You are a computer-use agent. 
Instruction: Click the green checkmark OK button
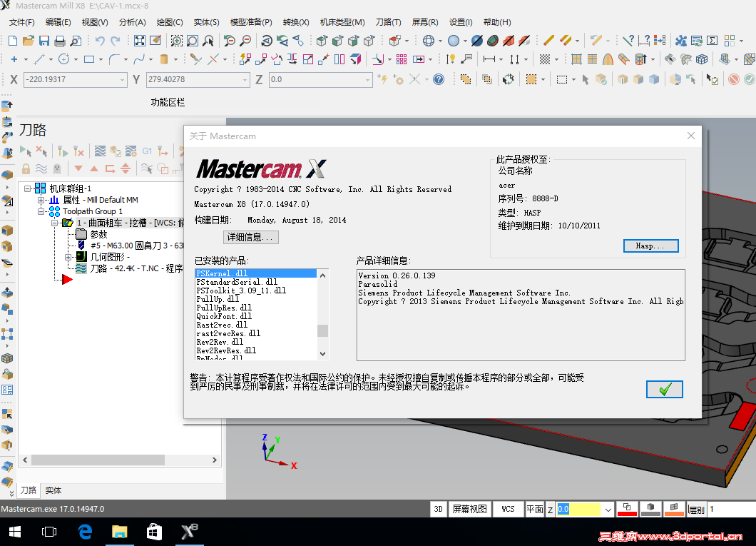(665, 389)
